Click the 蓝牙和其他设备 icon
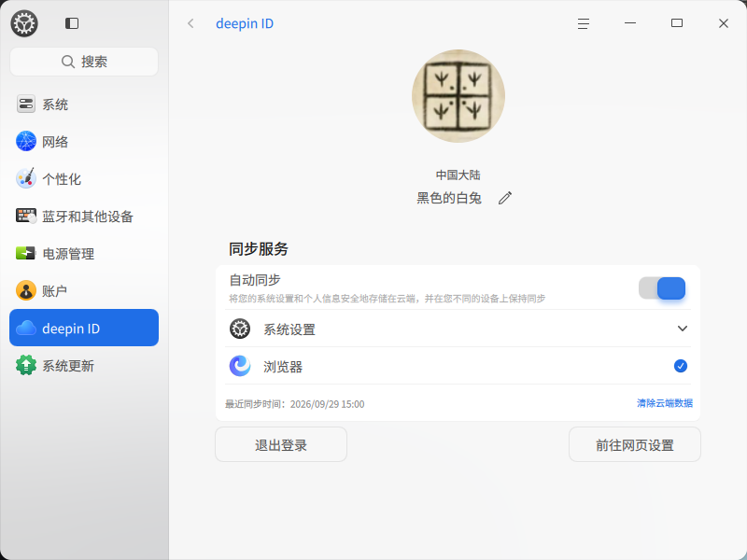Image resolution: width=747 pixels, height=560 pixels. [x=26, y=216]
